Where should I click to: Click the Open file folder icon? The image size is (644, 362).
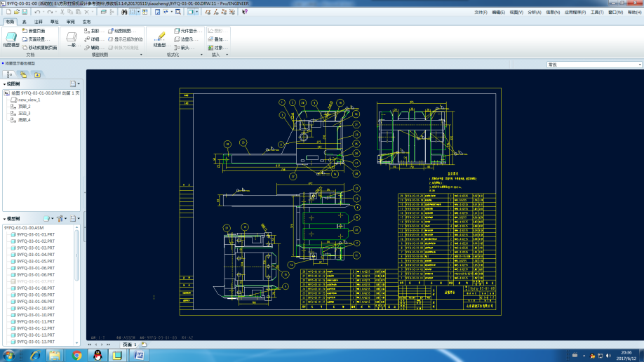16,12
